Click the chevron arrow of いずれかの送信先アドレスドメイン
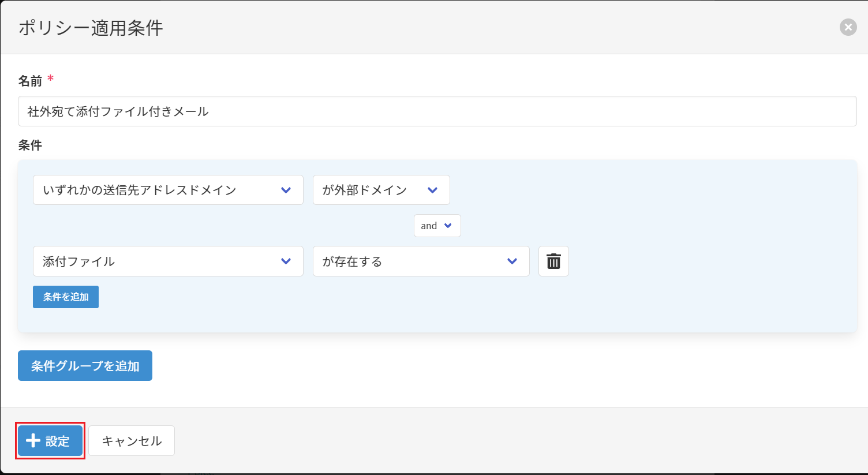Screen dimensions: 868x475 pos(286,190)
